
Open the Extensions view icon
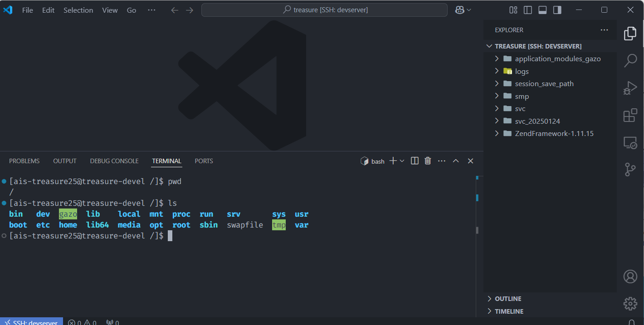pos(630,116)
